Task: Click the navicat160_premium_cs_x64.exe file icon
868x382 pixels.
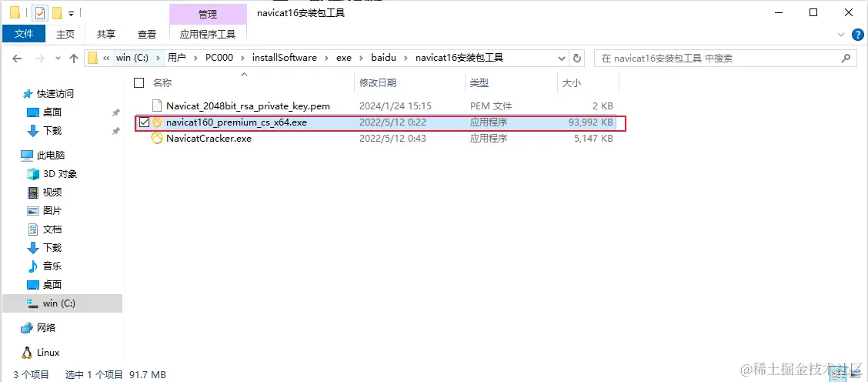Action: pyautogui.click(x=157, y=122)
